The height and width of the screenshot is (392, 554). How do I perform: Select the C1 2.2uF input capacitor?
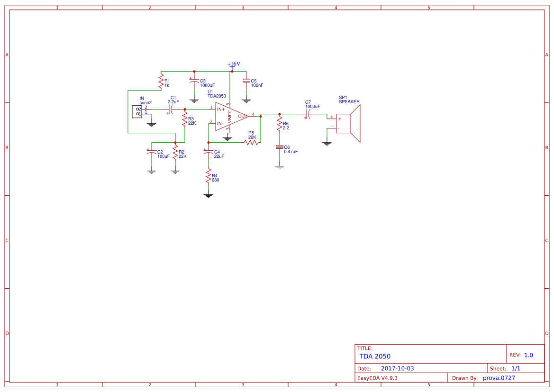(171, 109)
